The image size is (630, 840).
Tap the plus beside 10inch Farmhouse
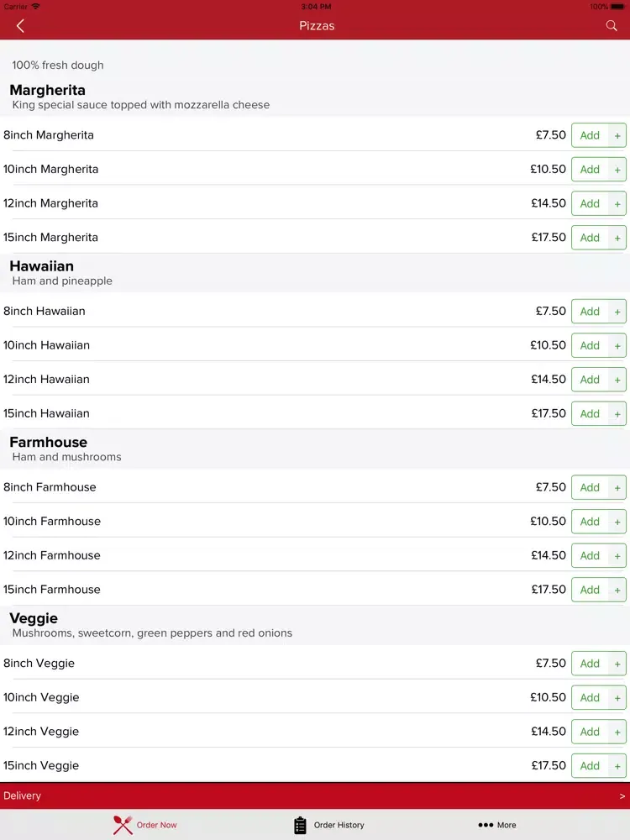pos(617,522)
